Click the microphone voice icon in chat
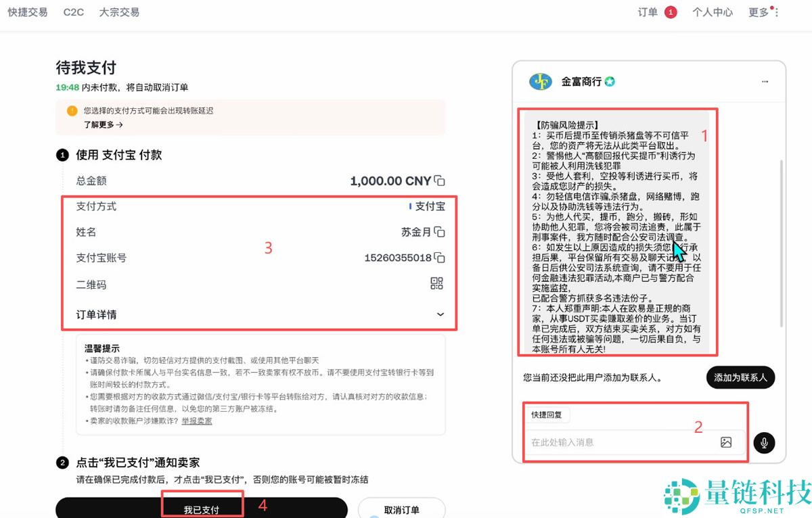The width and height of the screenshot is (812, 518). click(764, 443)
